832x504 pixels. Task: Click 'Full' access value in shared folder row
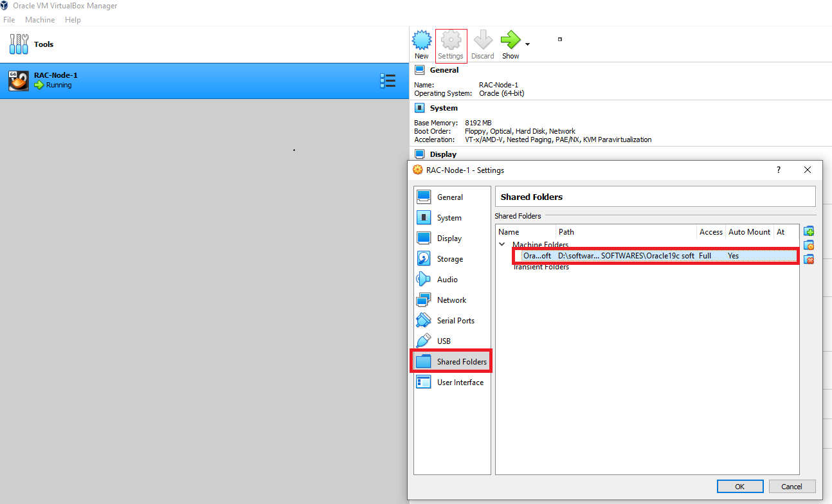(705, 256)
